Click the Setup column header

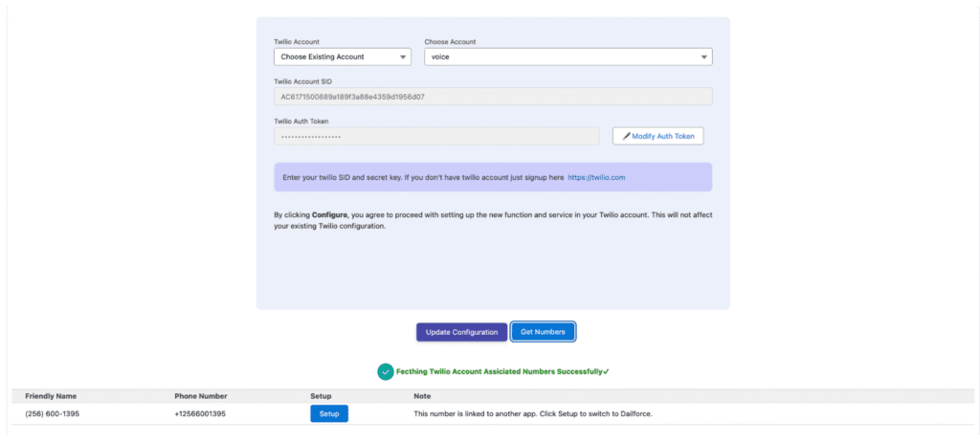(x=321, y=395)
